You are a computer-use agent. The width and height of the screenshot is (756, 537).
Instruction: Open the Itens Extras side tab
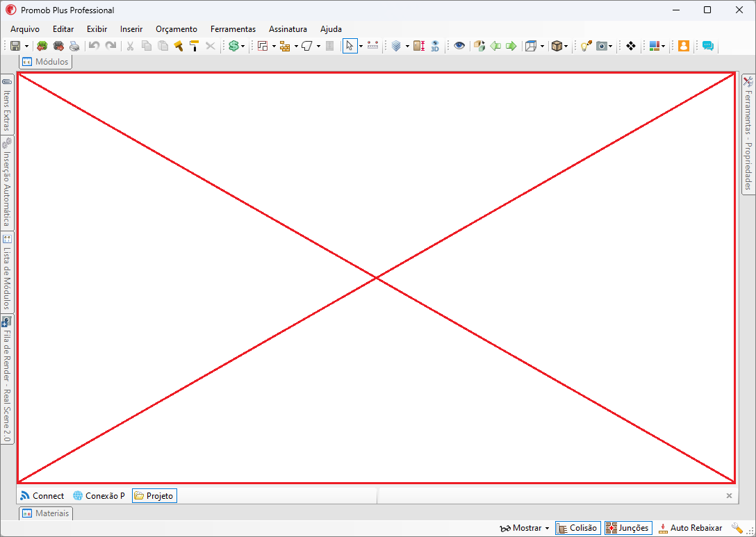point(7,105)
